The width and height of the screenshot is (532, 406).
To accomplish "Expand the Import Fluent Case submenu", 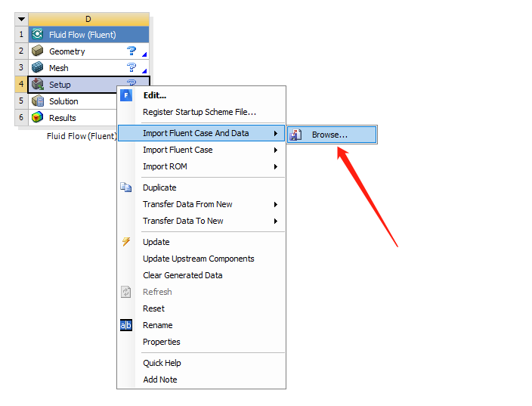I will pos(276,150).
